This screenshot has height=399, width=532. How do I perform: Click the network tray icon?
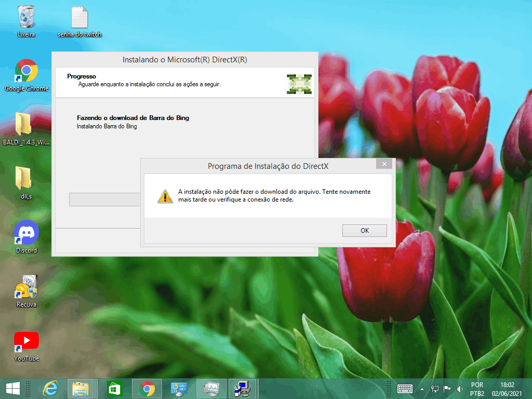[x=435, y=389]
